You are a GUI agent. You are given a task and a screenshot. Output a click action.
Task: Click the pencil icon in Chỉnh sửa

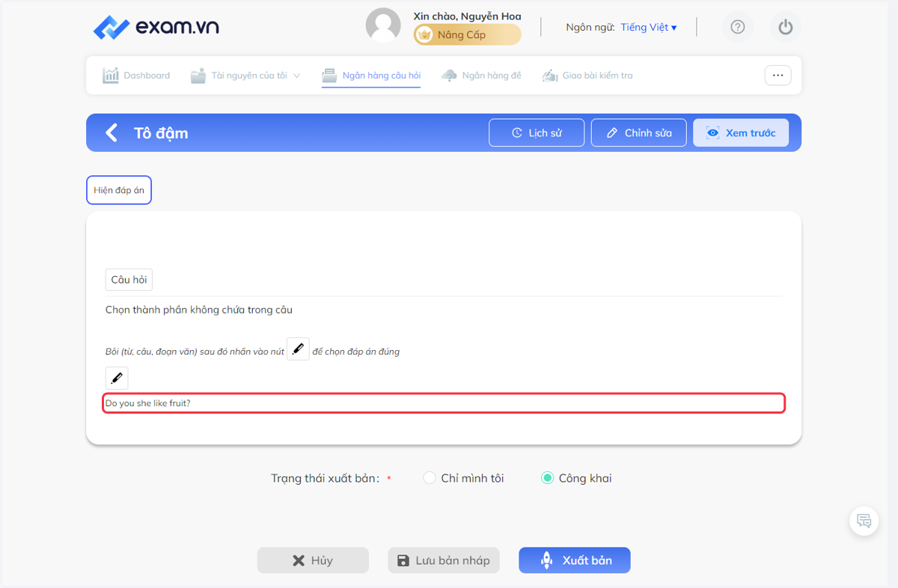click(x=611, y=133)
